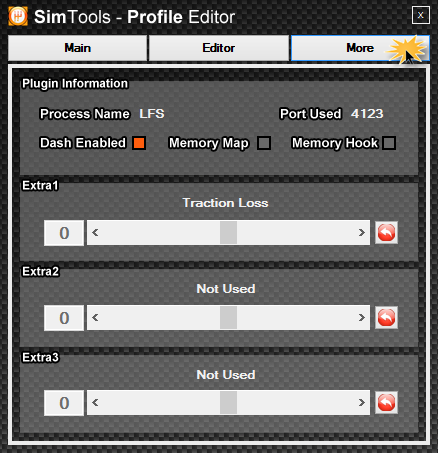The height and width of the screenshot is (453, 438).
Task: Reset the Extra3 slider value
Action: (x=386, y=403)
